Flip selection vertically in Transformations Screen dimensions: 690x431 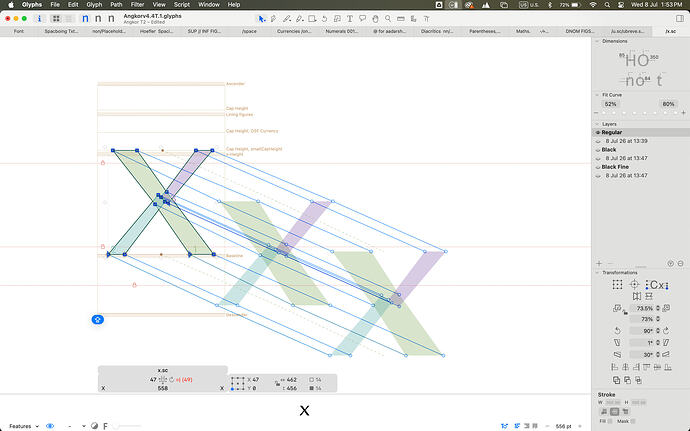(649, 296)
